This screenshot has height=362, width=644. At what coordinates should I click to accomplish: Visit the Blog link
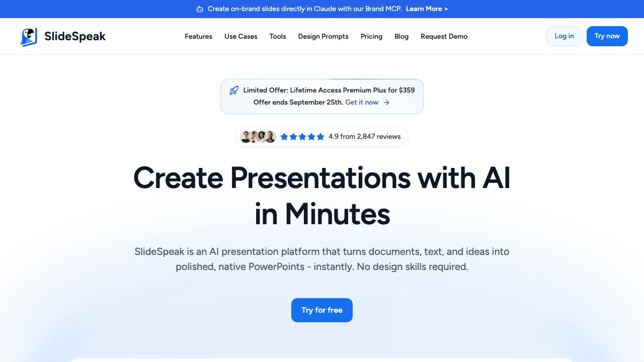[401, 36]
